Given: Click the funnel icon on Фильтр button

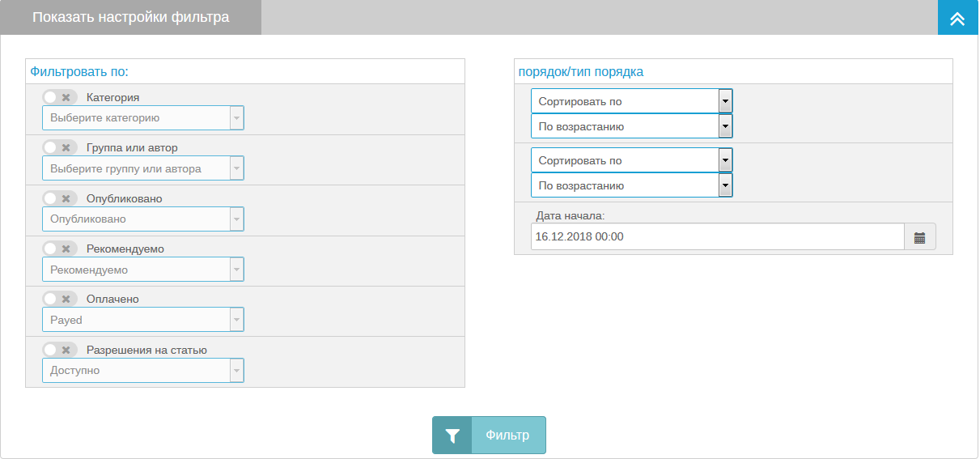Looking at the screenshot, I should (452, 436).
